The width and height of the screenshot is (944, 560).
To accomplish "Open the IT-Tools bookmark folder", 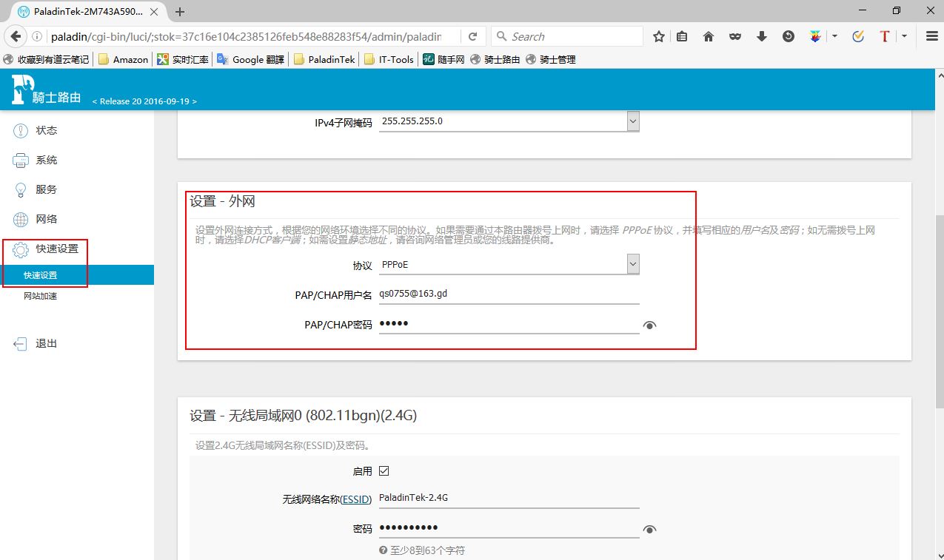I will (x=389, y=59).
